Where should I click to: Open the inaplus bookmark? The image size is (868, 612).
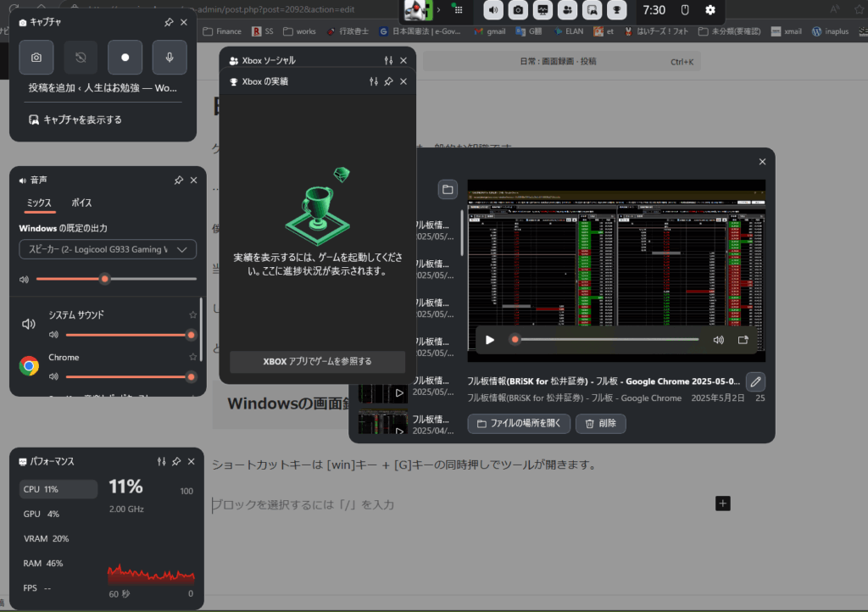(831, 31)
